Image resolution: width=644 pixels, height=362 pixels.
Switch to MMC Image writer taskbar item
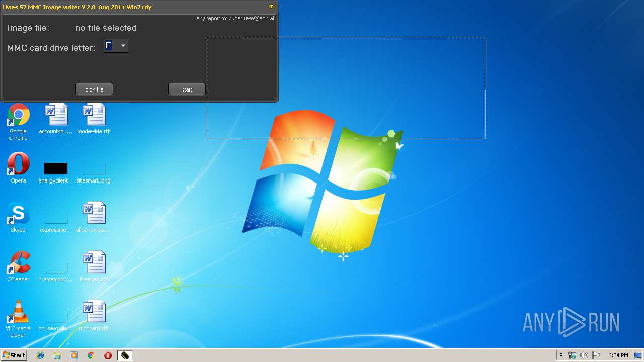[125, 355]
